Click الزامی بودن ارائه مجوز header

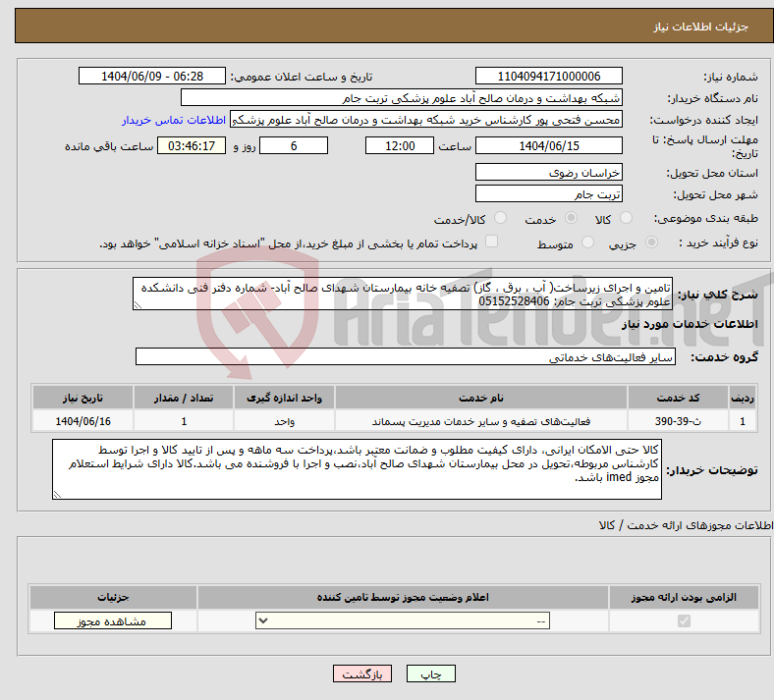coord(684,597)
